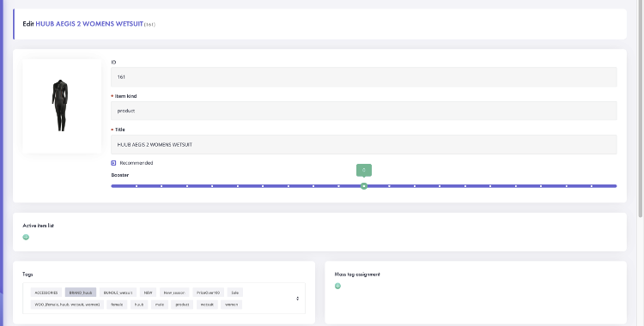
Task: Open the Tags selector arrows
Action: click(298, 299)
